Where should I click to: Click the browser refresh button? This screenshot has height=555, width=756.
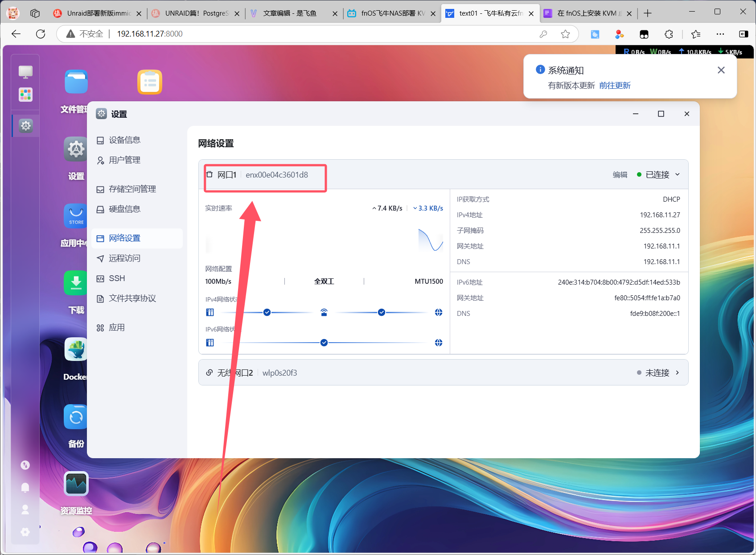click(41, 34)
